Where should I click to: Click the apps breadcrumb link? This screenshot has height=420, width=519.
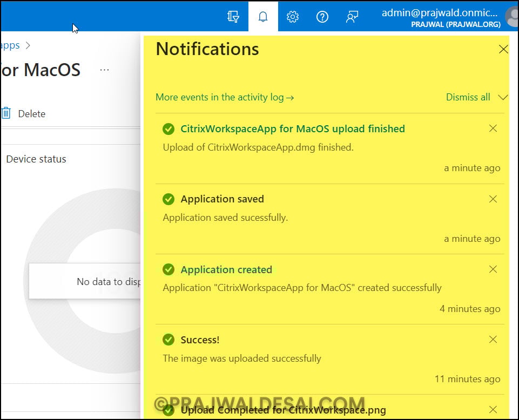10,45
